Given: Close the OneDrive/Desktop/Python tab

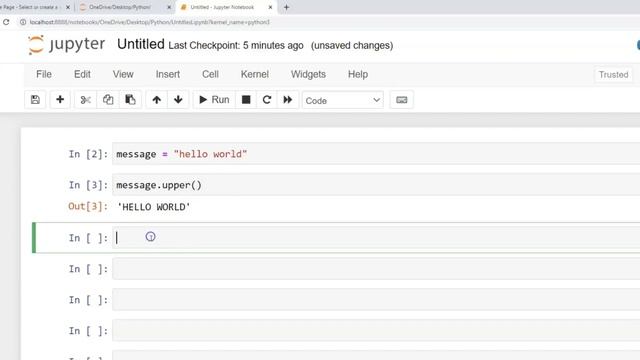Looking at the screenshot, I should tap(169, 7).
